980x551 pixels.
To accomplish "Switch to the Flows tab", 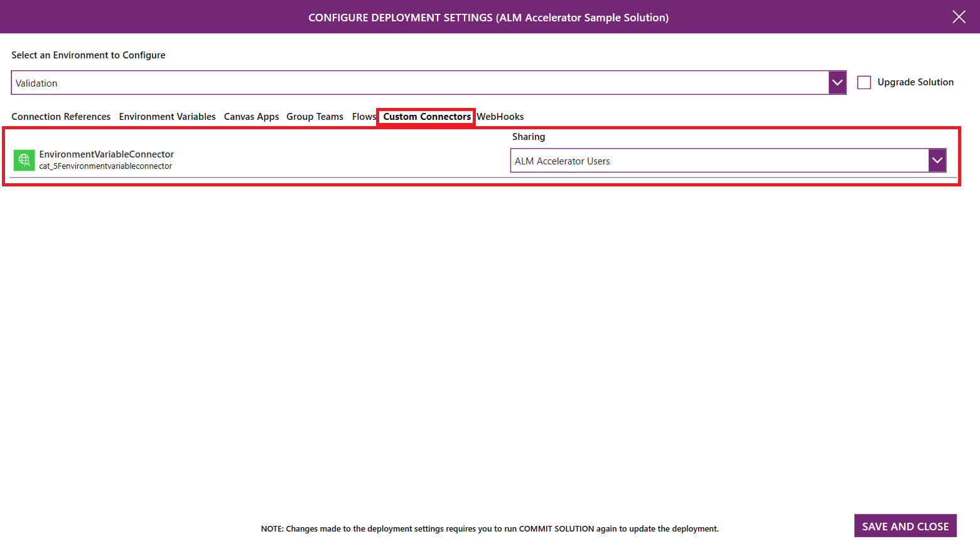I will pyautogui.click(x=363, y=117).
